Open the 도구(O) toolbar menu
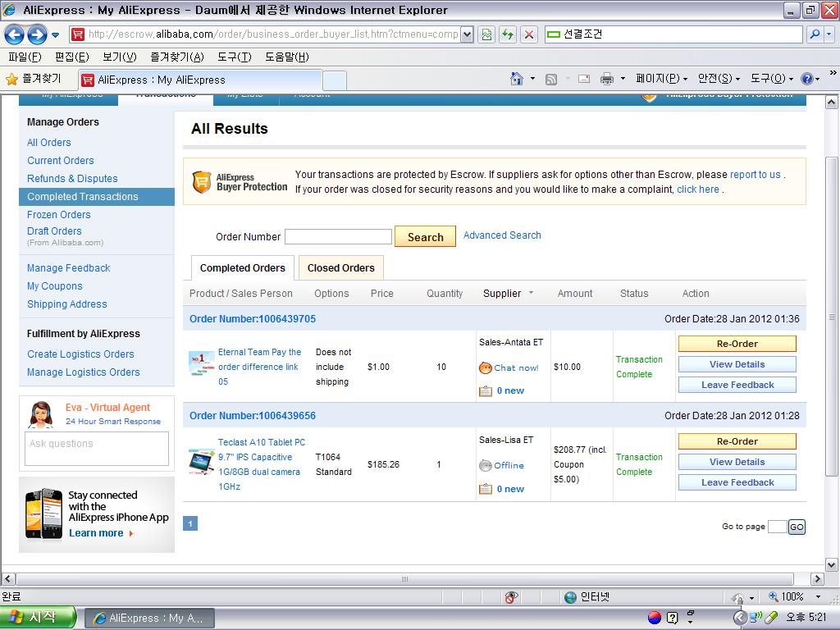The width and height of the screenshot is (840, 630). click(771, 79)
